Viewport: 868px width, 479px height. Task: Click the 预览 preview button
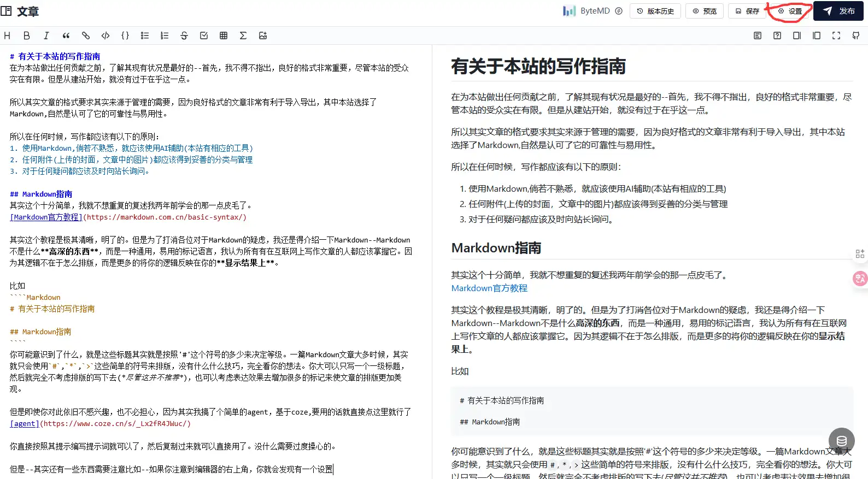point(705,11)
